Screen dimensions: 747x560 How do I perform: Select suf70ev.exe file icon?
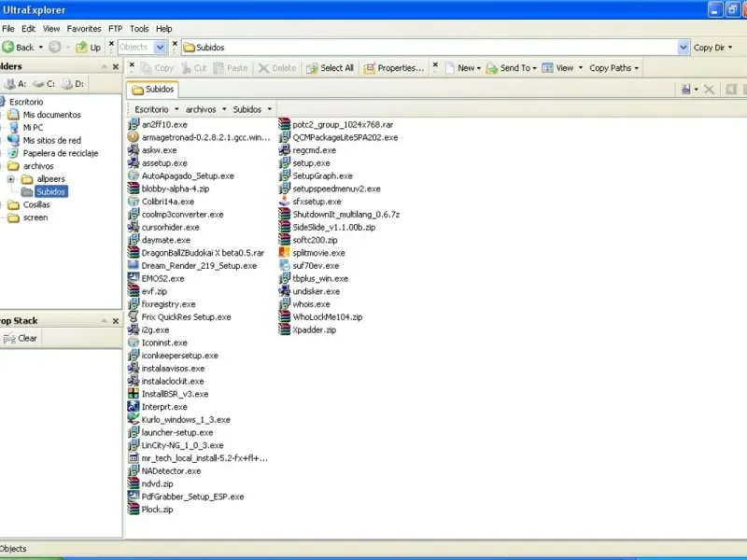tap(285, 266)
